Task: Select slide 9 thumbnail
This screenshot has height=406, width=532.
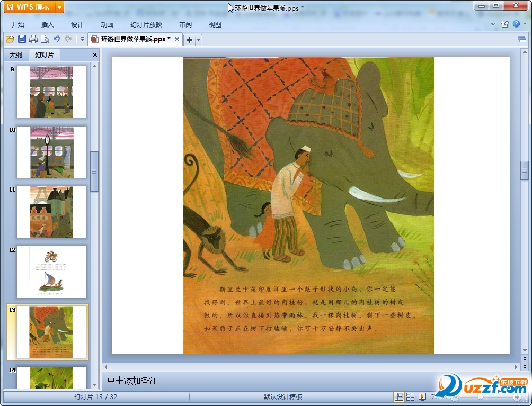Action: point(51,92)
